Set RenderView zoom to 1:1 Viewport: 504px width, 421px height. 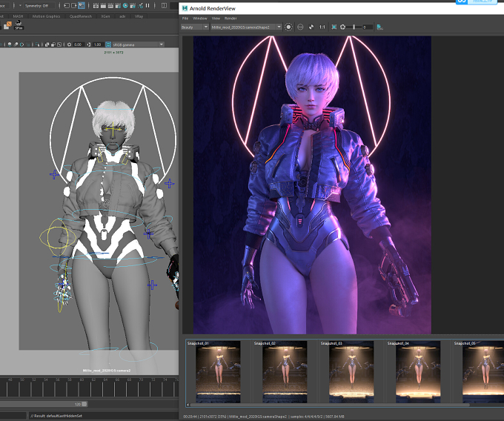[x=322, y=27]
